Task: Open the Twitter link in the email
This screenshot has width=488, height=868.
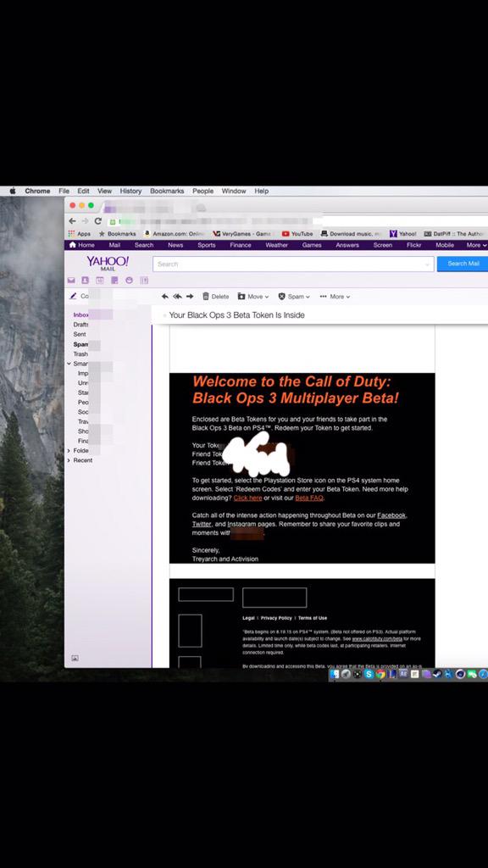Action: click(202, 524)
